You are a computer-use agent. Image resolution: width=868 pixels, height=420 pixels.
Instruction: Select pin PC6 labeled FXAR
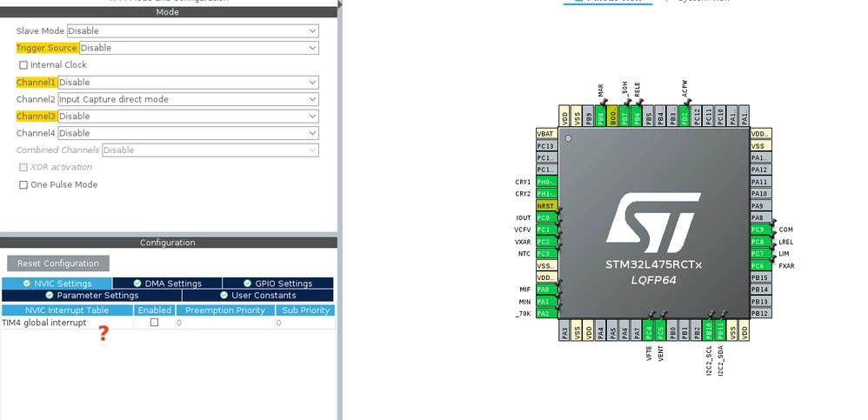click(x=761, y=265)
